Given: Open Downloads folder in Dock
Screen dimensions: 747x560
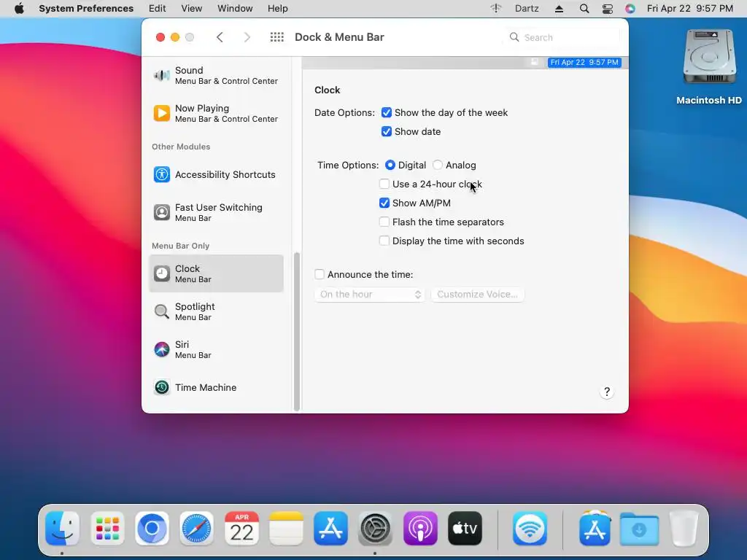Looking at the screenshot, I should click(x=639, y=528).
